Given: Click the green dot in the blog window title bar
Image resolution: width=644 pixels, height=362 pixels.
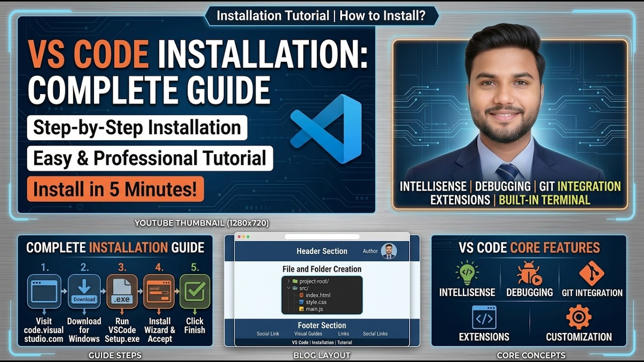Looking at the screenshot, I should [x=248, y=236].
